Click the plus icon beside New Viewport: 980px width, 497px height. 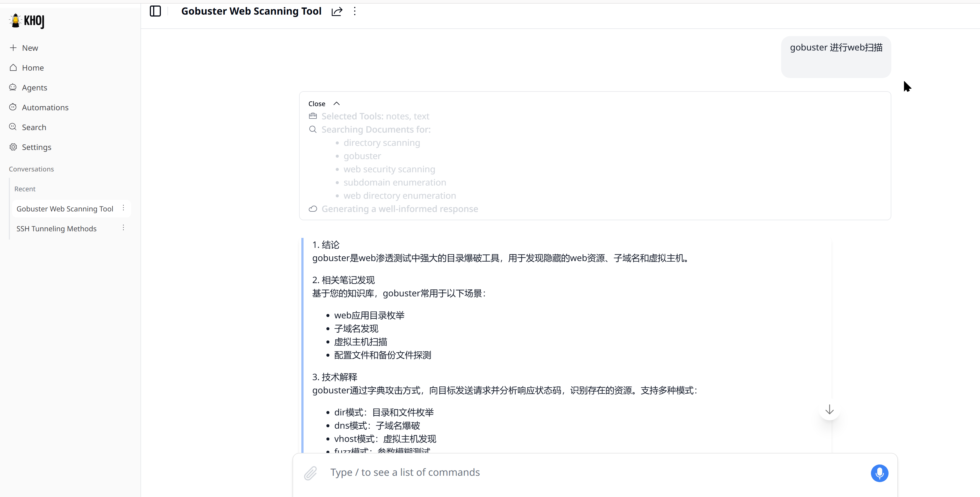(x=13, y=48)
